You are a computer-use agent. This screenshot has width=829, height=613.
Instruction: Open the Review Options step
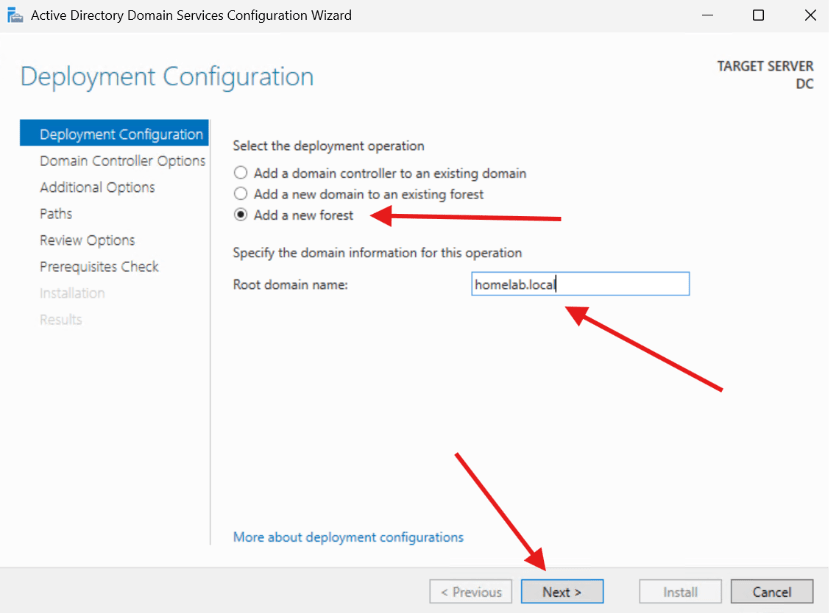87,240
